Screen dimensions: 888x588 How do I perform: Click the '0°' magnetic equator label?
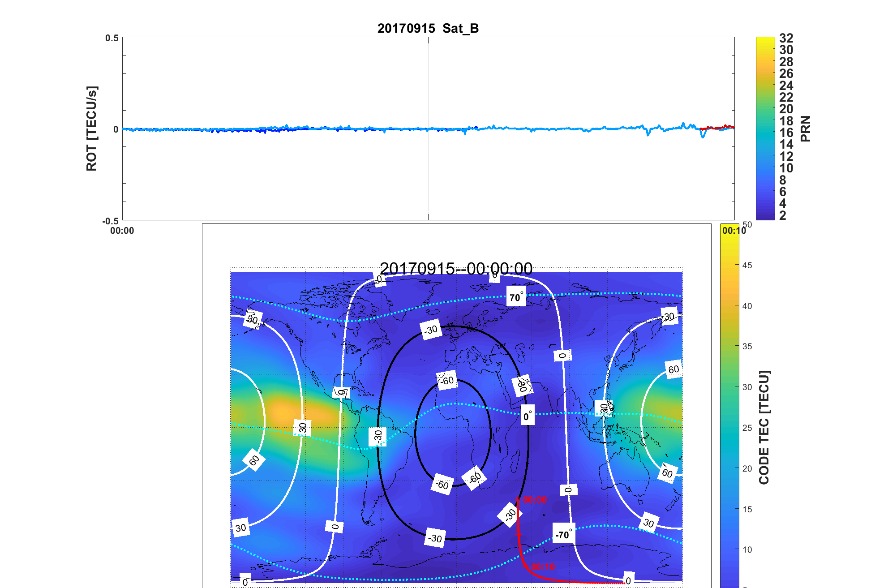(x=528, y=416)
